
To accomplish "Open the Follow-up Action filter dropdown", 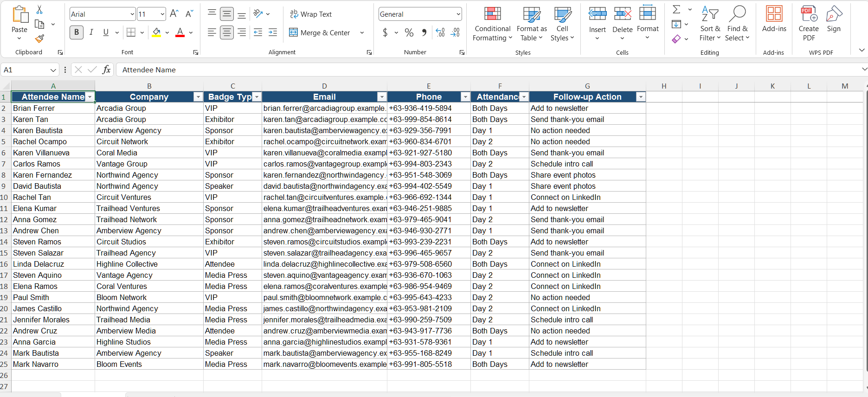I will point(641,97).
